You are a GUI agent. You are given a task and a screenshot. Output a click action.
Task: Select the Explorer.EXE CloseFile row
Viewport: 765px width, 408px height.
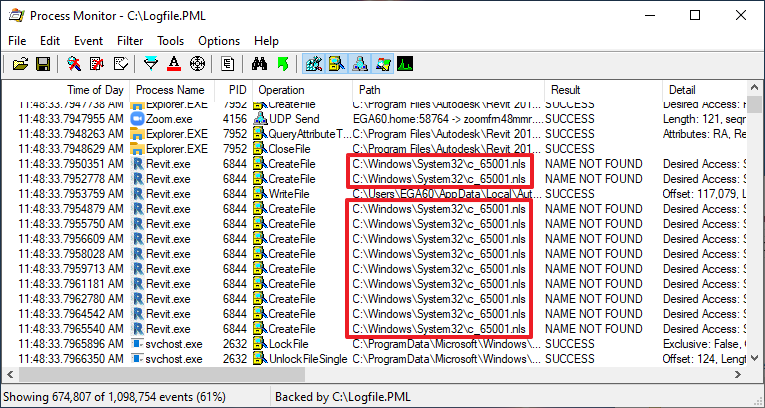click(375, 149)
